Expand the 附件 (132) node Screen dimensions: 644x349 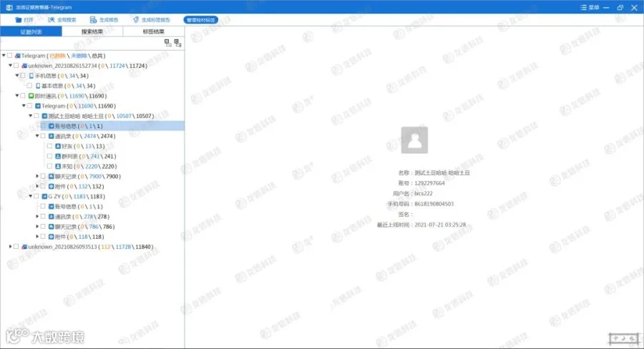[37, 186]
